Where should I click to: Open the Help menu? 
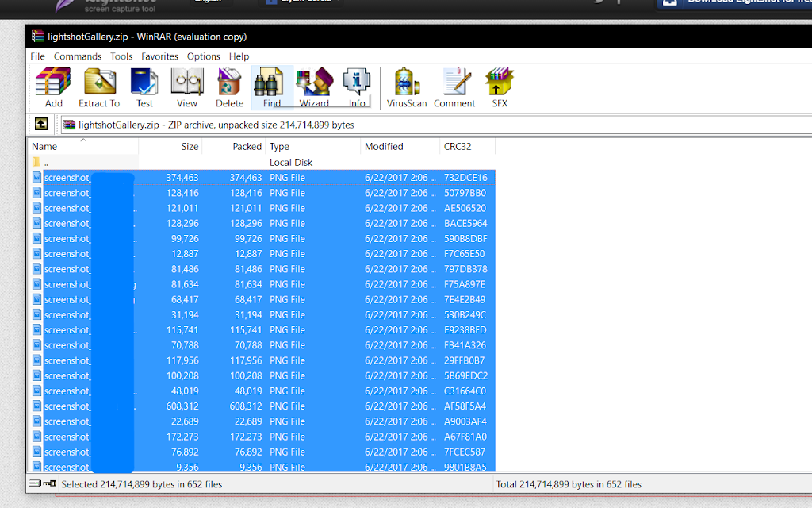[x=239, y=56]
